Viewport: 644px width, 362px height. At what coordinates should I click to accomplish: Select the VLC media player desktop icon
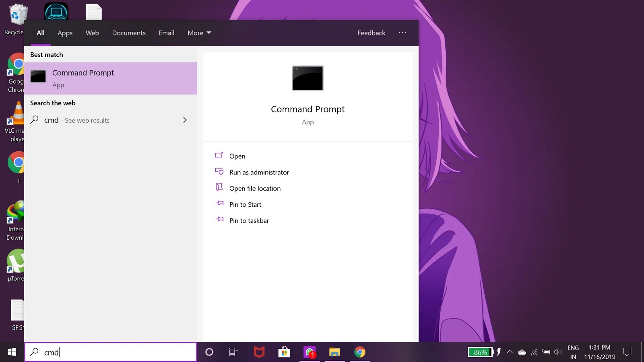click(15, 122)
